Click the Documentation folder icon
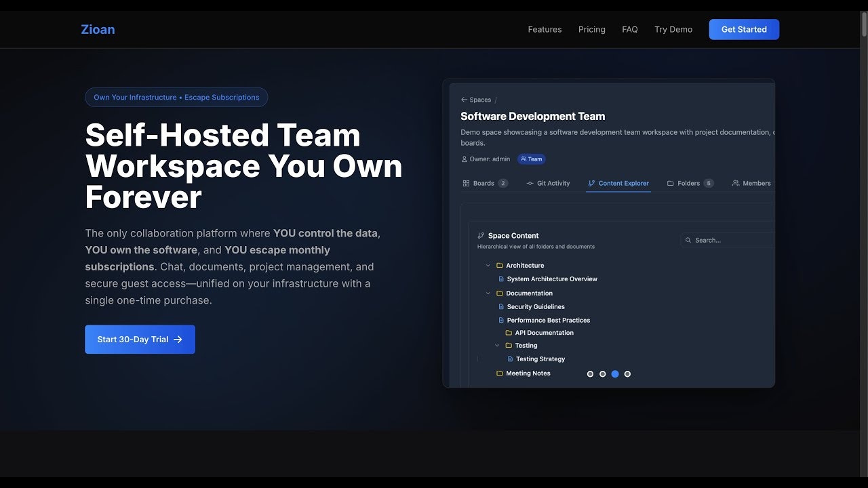The height and width of the screenshot is (488, 868). point(500,293)
